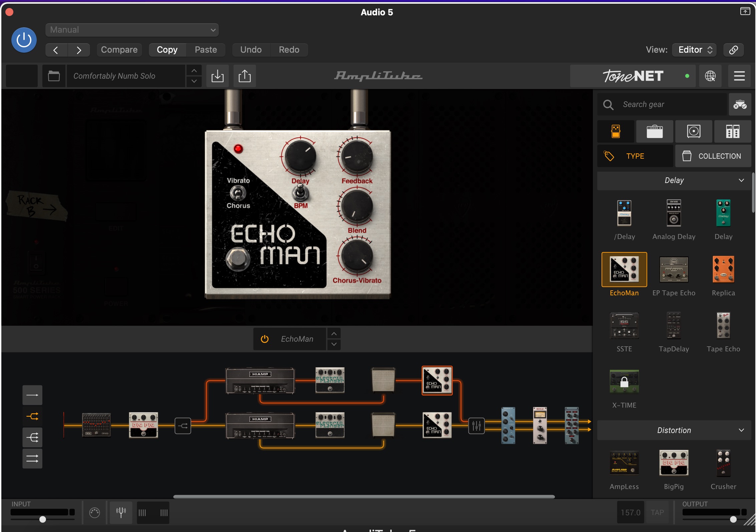Go to next plugin setting arrow
Image resolution: width=756 pixels, height=532 pixels.
(x=79, y=50)
